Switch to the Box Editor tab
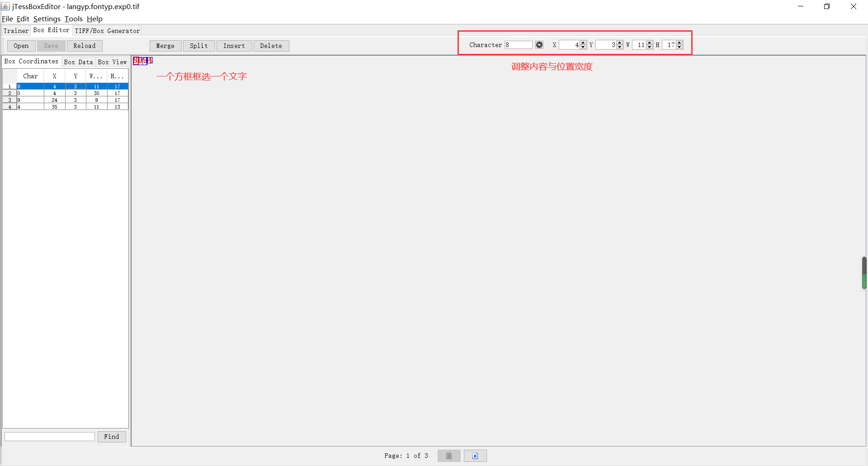Viewport: 868px width, 466px height. click(52, 30)
